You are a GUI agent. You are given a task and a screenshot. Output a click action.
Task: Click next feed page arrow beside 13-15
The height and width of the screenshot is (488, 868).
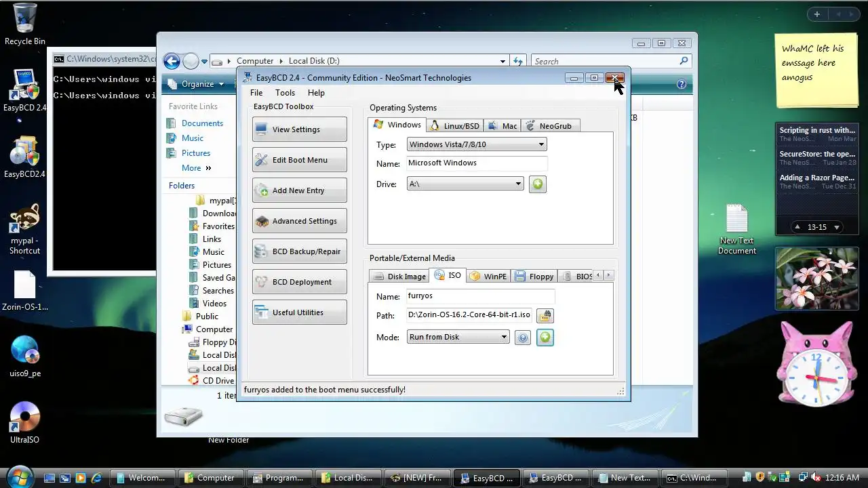(836, 228)
